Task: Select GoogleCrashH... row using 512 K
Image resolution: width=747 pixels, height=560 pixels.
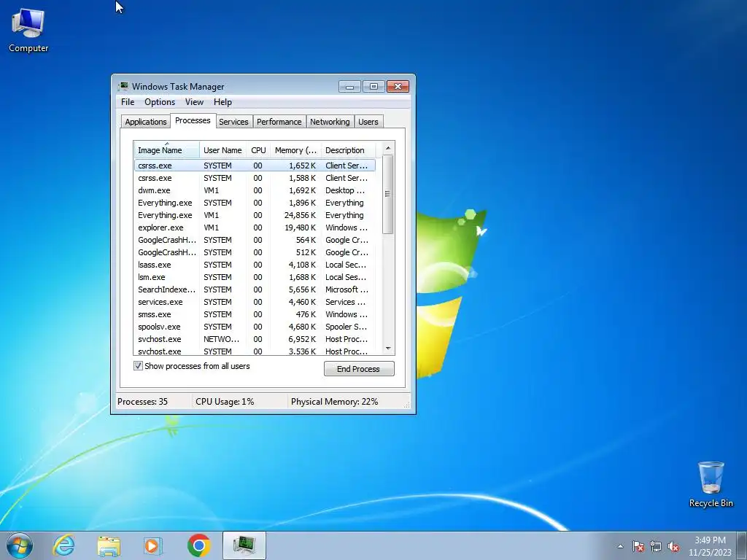Action: coord(255,252)
